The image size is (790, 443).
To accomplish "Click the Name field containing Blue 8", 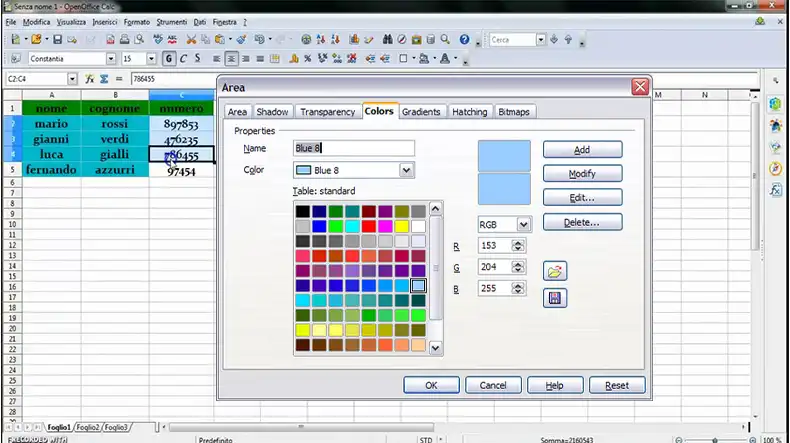I will 354,148.
